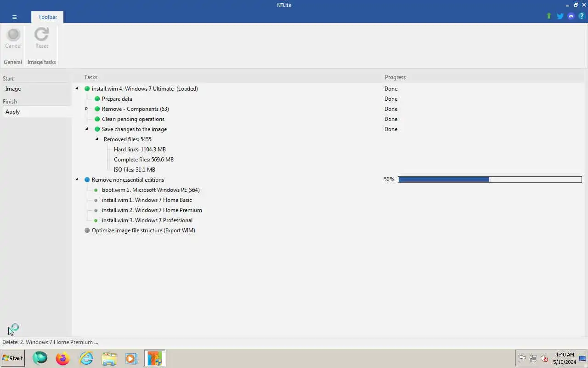
Task: Click the Delete: 2. Windows 7 Home Premium status text
Action: coord(50,342)
